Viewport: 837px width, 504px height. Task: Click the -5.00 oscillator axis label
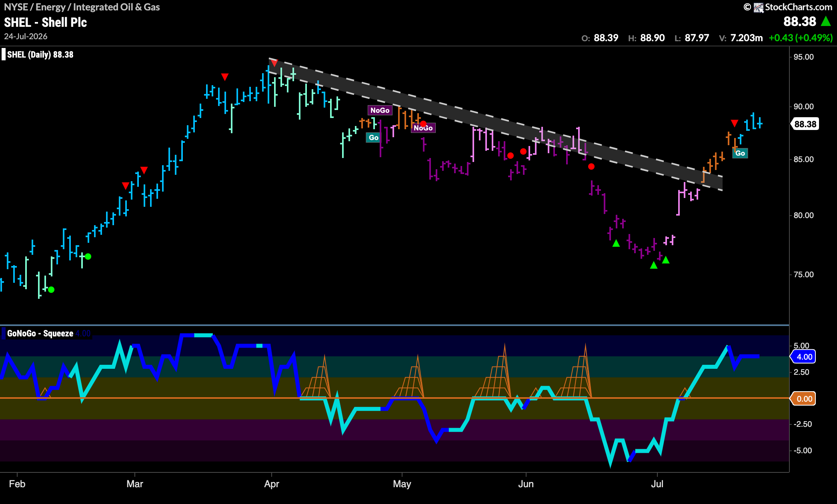click(x=803, y=450)
